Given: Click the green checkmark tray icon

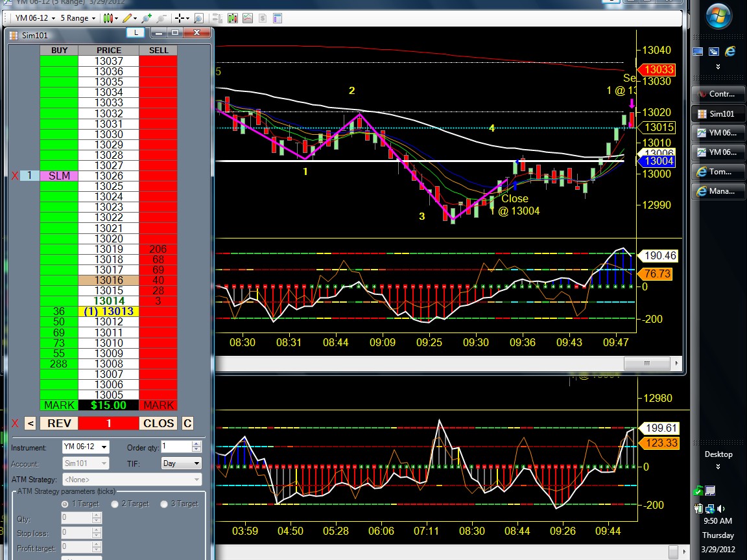Looking at the screenshot, I should pyautogui.click(x=698, y=491).
